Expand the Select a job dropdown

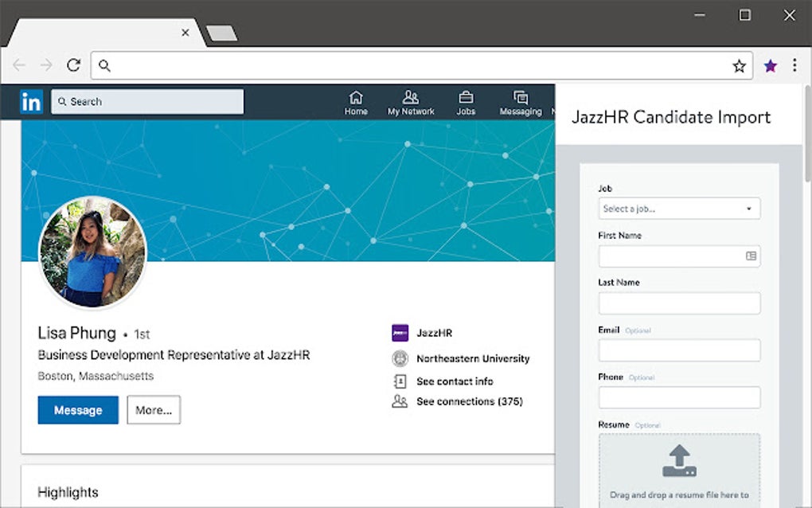click(679, 209)
